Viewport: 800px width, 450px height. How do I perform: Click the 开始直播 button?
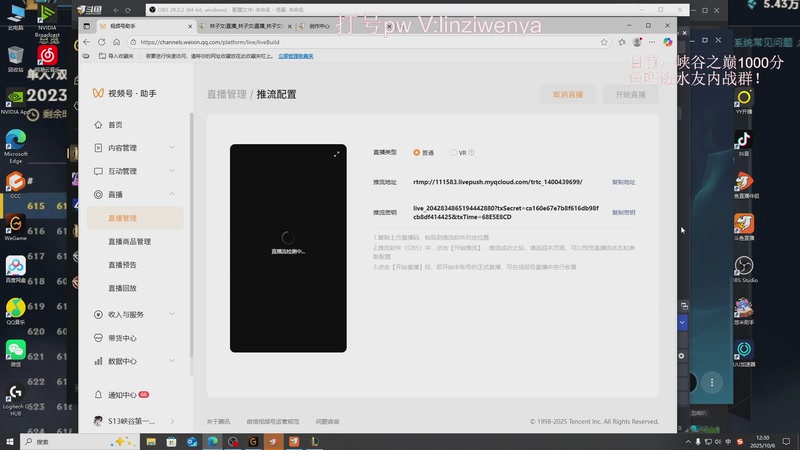[x=631, y=94]
